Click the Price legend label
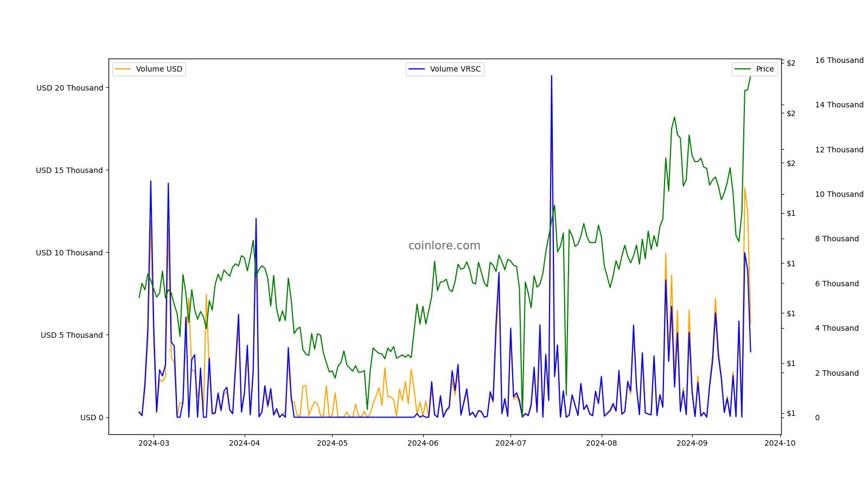Screen dimensions: 868x488 (765, 69)
